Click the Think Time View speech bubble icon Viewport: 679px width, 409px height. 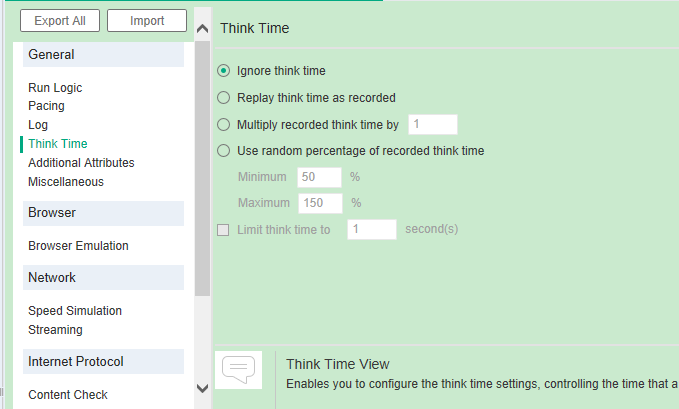(x=238, y=369)
